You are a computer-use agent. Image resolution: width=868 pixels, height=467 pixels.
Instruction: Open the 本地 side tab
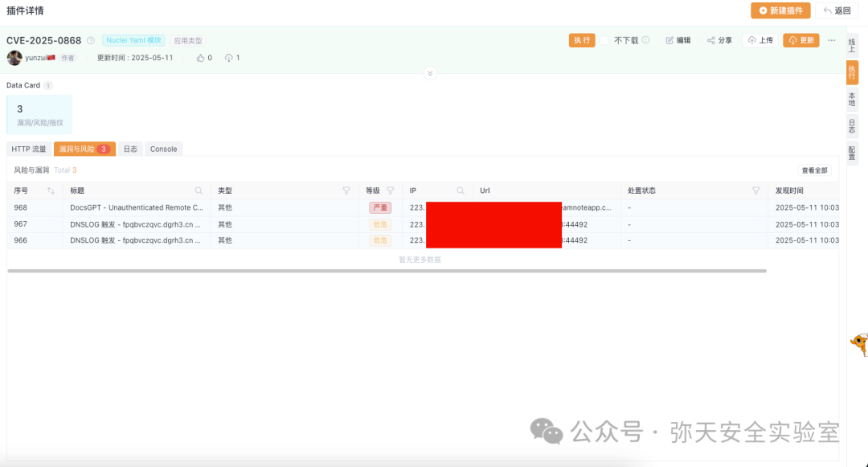pyautogui.click(x=852, y=100)
